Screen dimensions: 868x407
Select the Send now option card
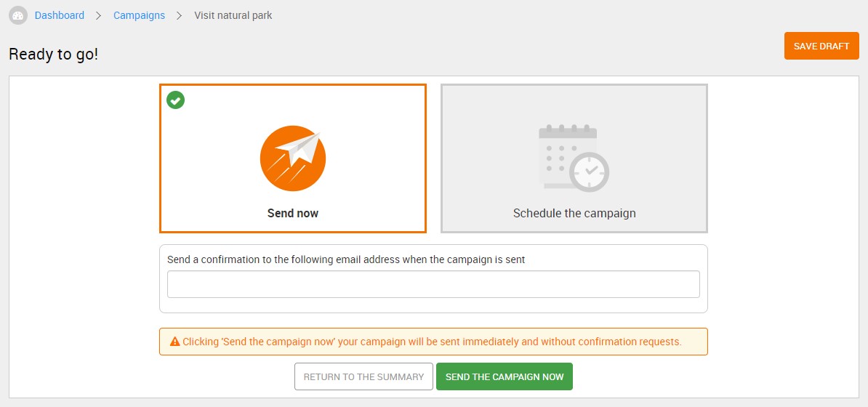click(293, 158)
